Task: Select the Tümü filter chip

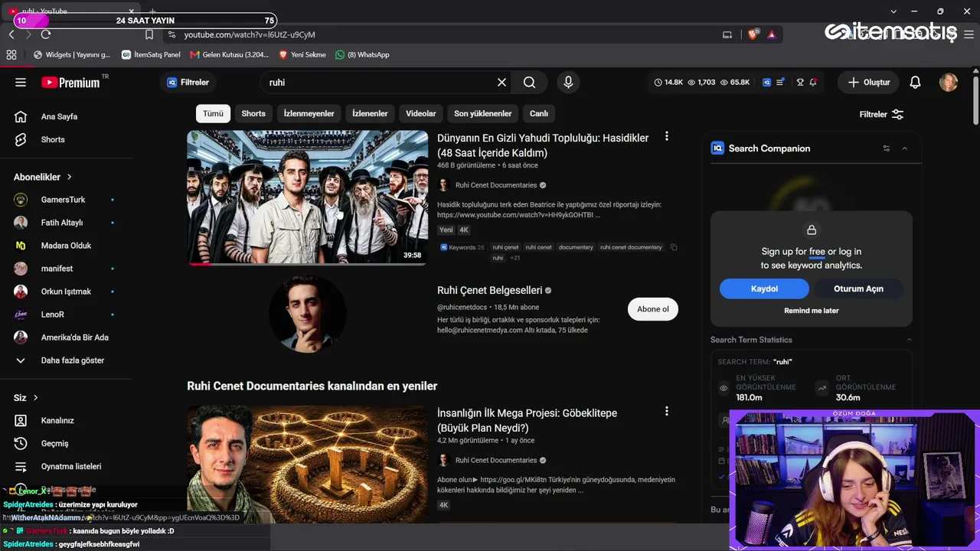Action: 213,113
